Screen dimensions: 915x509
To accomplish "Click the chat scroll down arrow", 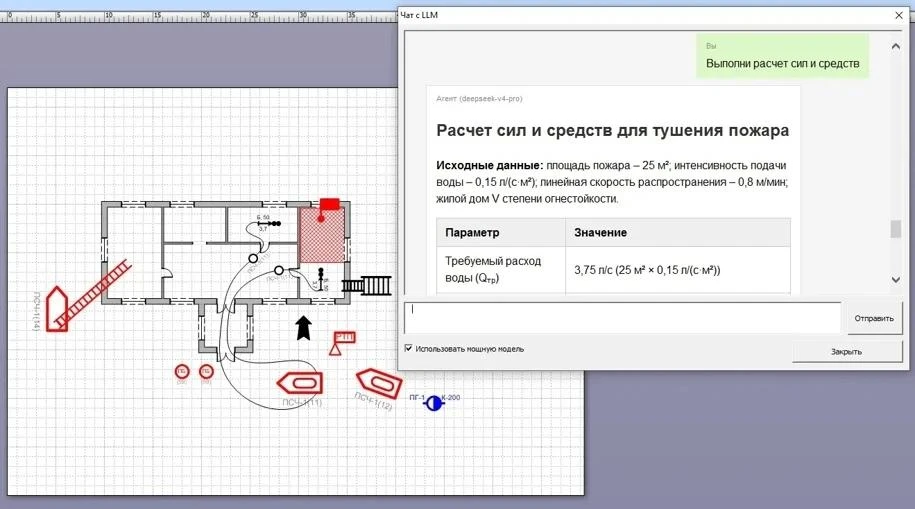I will (x=896, y=280).
